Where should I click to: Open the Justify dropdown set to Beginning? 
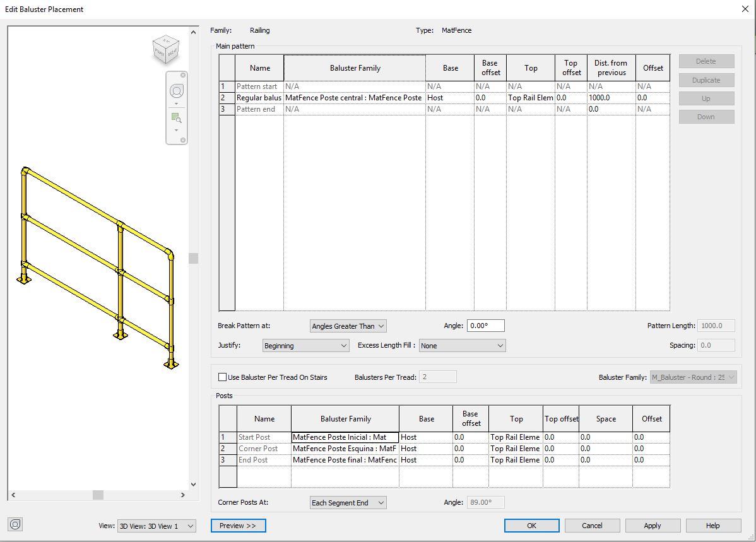[x=305, y=346]
